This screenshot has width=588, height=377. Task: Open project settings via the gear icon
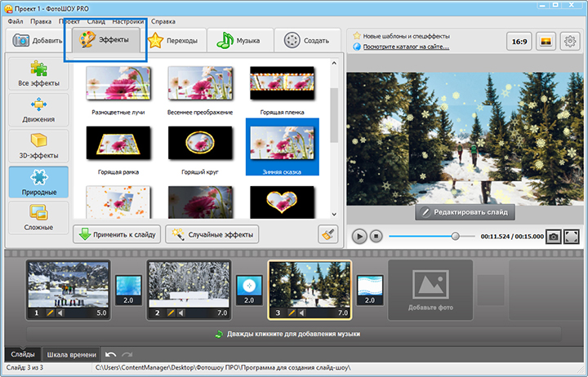570,40
